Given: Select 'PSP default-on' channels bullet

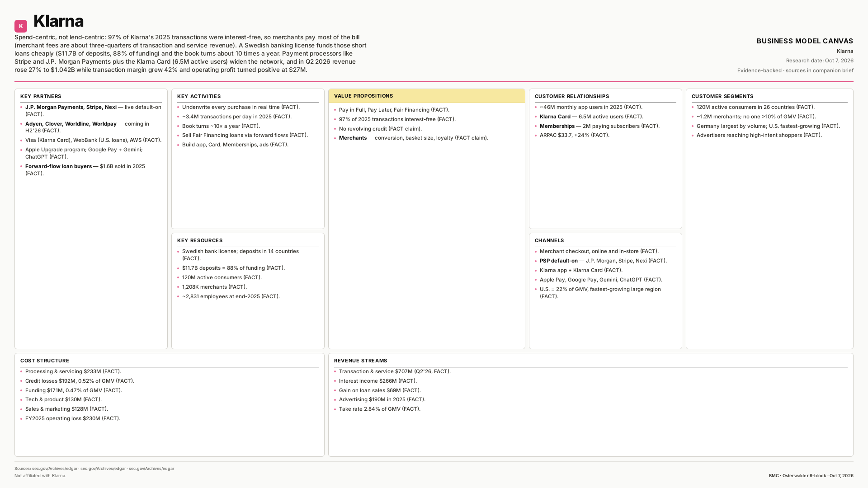Looking at the screenshot, I should (x=603, y=261).
